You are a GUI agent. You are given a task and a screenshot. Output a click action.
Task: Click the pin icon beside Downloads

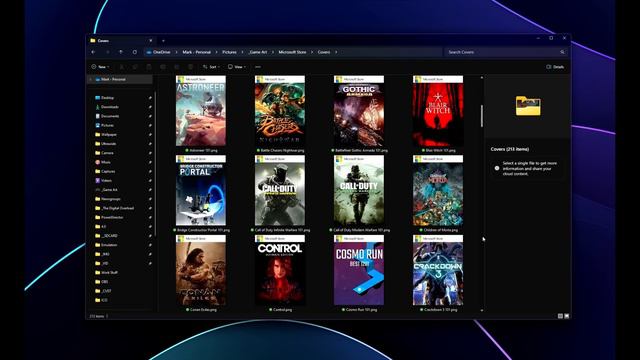(150, 107)
